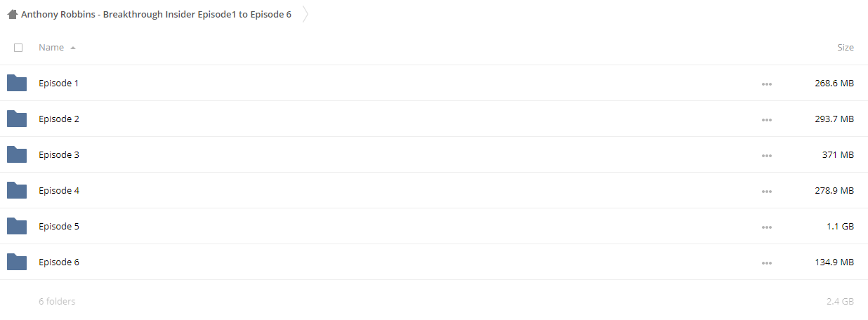Open the Episode 5 folder icon

[17, 226]
